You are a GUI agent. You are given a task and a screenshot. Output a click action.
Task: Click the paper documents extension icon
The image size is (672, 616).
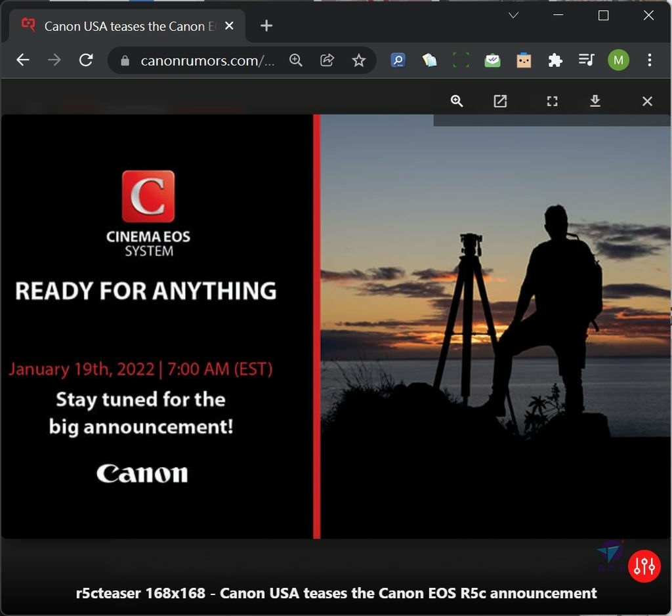[x=429, y=60]
